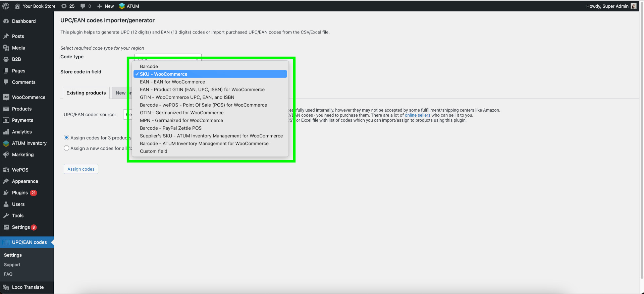644x294 pixels.
Task: Click the Assign codes button
Action: 81,169
